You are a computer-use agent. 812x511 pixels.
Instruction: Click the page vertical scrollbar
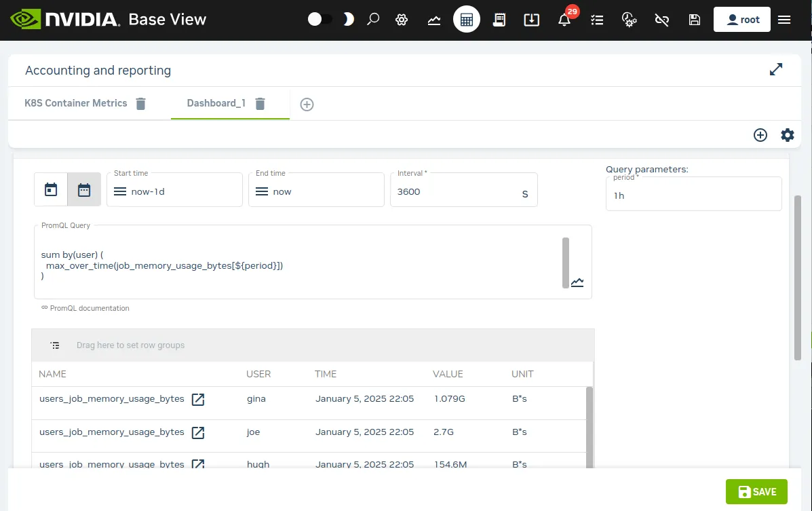click(798, 278)
